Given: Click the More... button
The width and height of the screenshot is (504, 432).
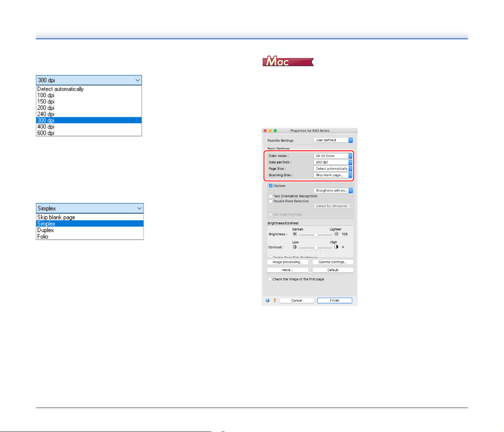Looking at the screenshot, I should coord(288,270).
